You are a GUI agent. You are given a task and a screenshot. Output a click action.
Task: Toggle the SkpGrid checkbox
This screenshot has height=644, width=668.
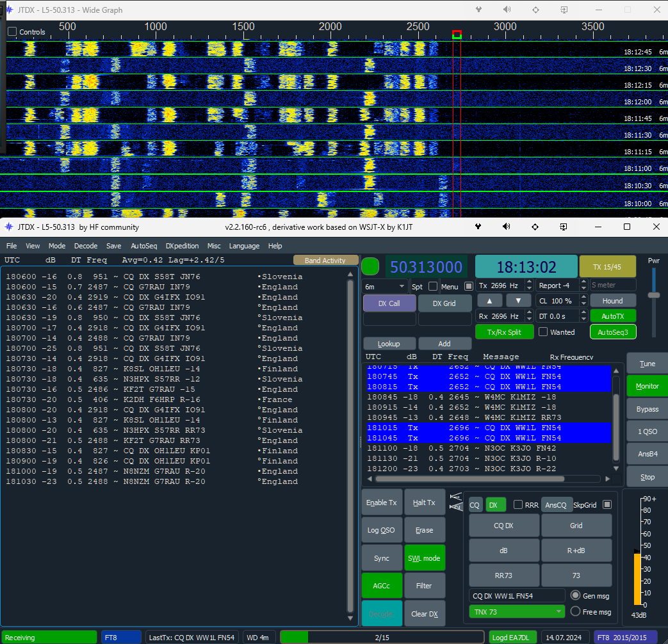coord(608,504)
